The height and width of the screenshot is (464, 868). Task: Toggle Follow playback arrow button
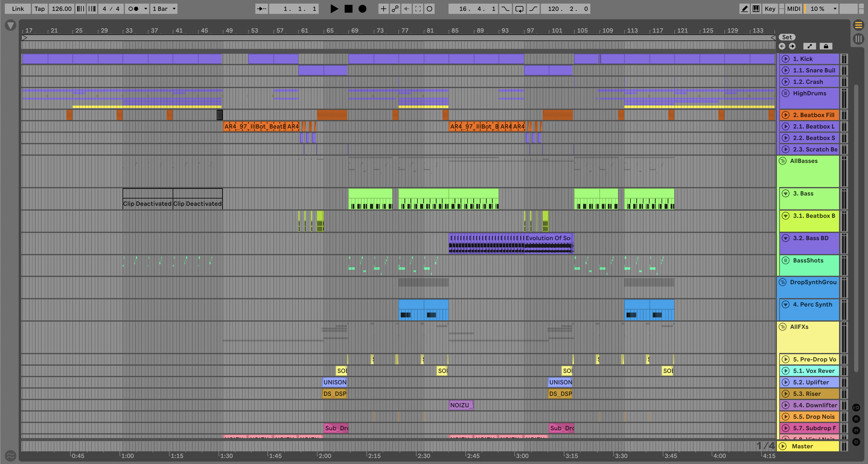pos(261,9)
